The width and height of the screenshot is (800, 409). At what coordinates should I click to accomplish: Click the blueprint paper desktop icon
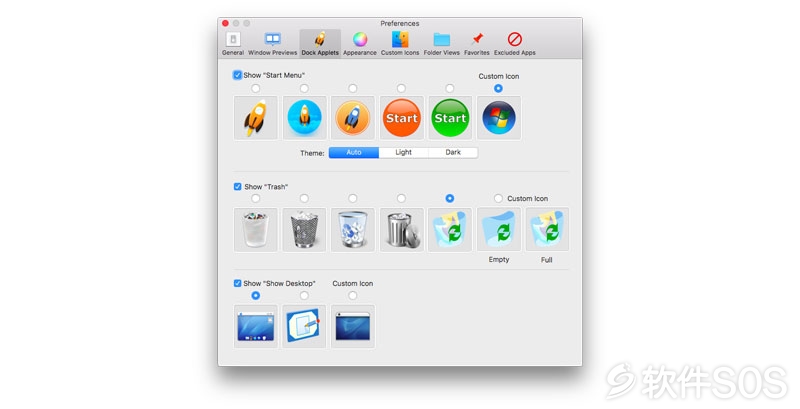click(x=304, y=326)
